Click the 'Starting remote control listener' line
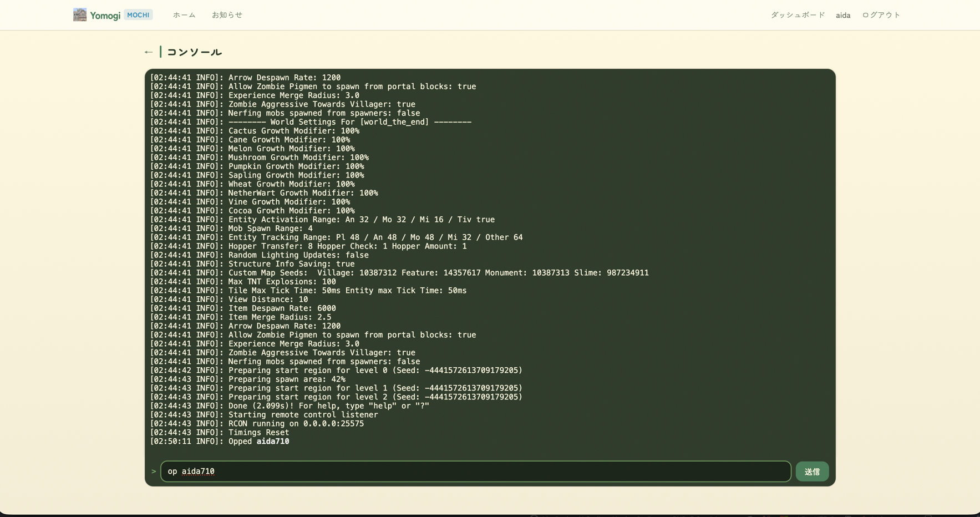 (x=264, y=415)
